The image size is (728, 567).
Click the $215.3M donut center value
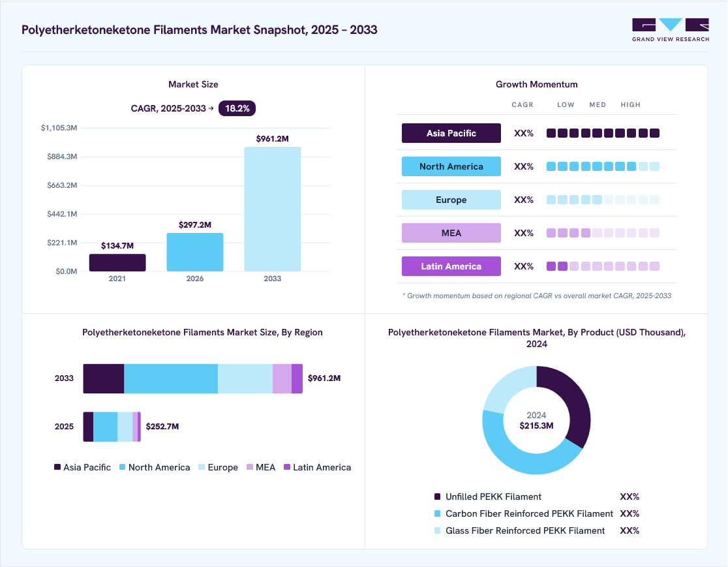[536, 426]
